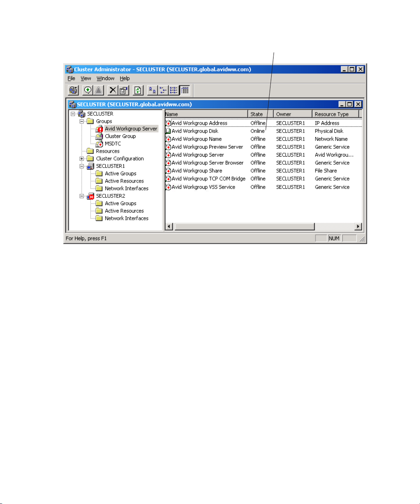
Task: Select the Avid Workgroup Server Browser row
Action: point(263,163)
